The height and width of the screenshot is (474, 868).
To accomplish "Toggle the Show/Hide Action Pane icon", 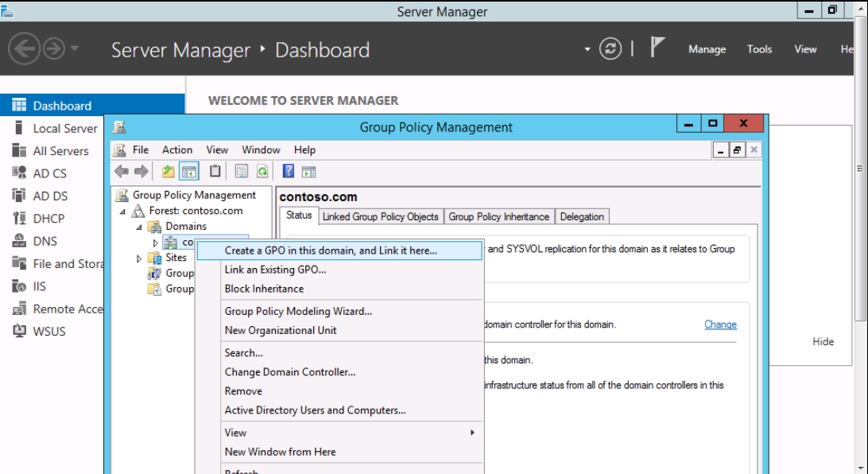I will click(309, 172).
